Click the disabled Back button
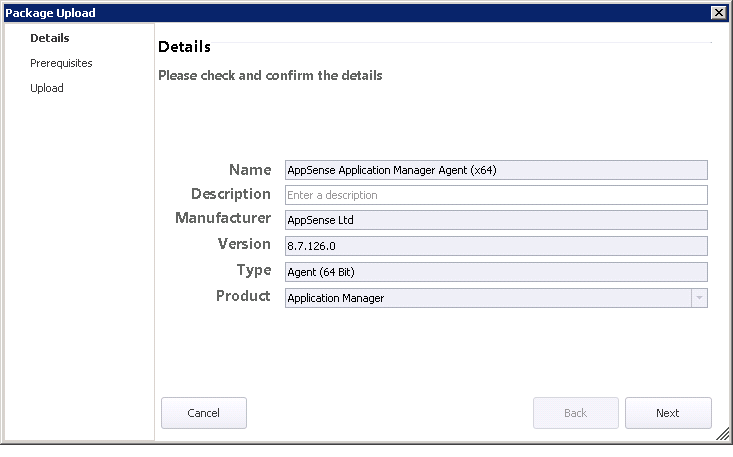 [x=575, y=413]
